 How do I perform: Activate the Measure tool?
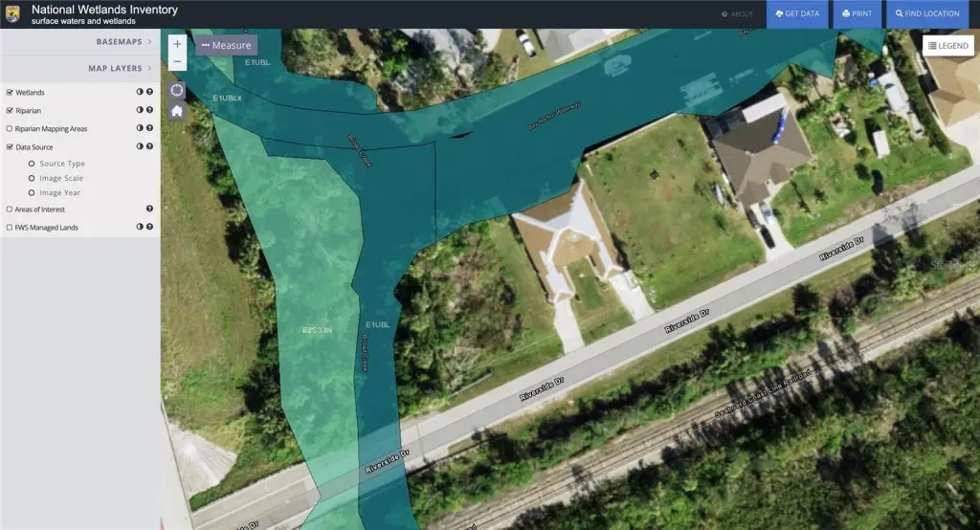tap(227, 45)
